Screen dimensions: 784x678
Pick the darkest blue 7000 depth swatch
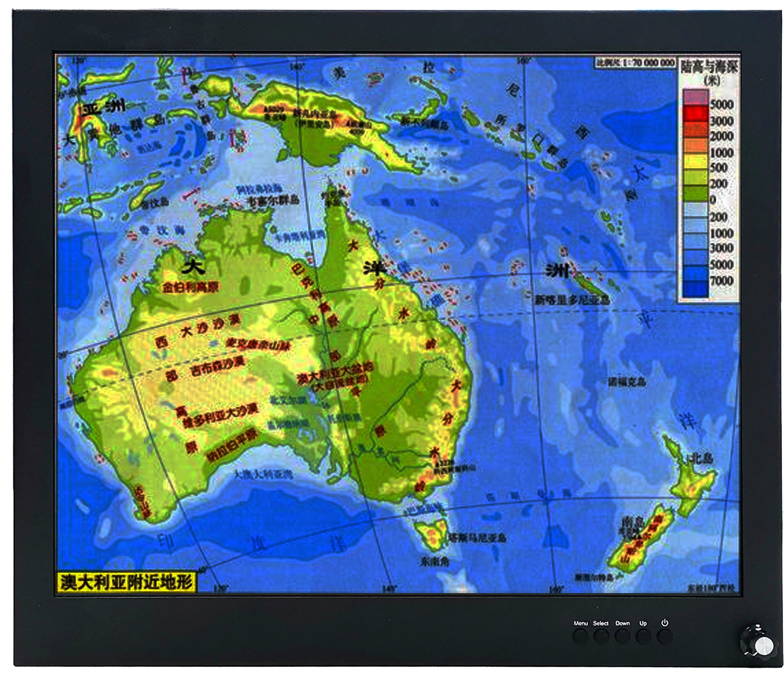(x=695, y=288)
